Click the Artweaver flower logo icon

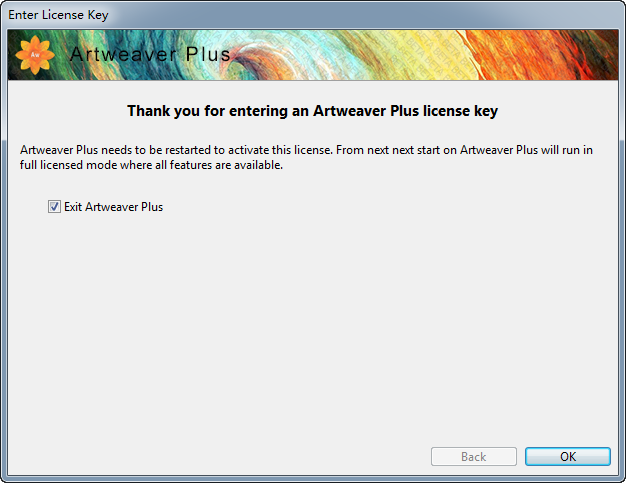click(x=35, y=55)
